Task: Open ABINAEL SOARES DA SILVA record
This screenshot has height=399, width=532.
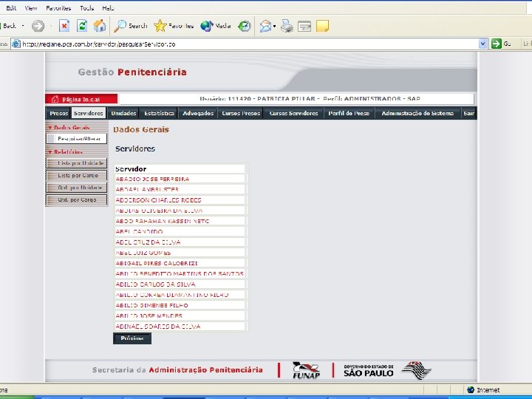Action: (158, 327)
